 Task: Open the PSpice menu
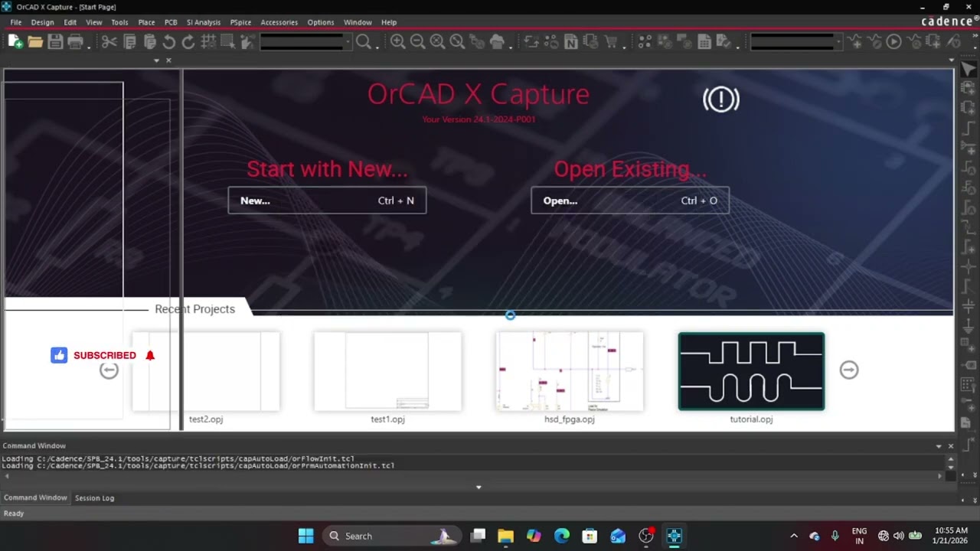[240, 22]
